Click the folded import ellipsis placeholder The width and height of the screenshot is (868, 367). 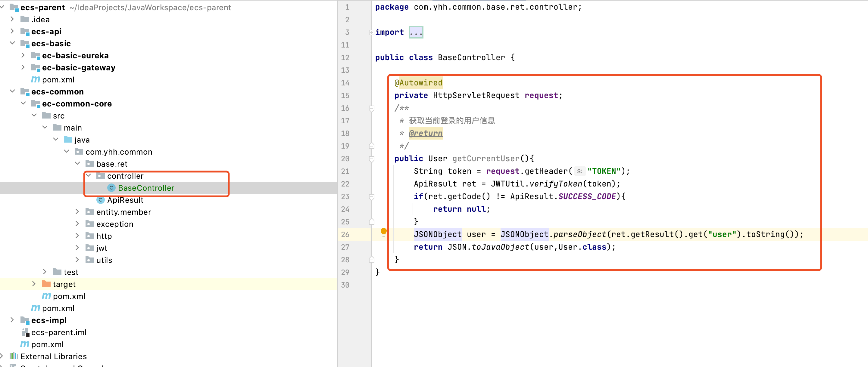416,33
